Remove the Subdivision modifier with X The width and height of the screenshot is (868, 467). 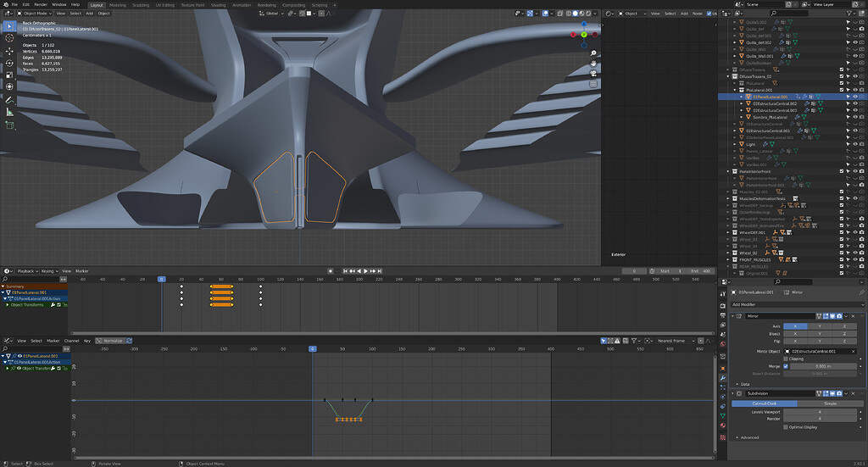[853, 393]
